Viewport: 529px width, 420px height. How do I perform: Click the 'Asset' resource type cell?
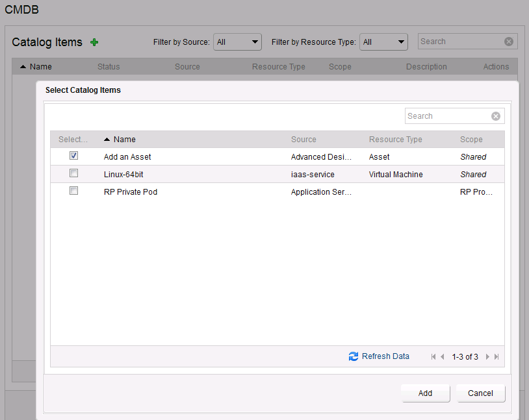380,156
